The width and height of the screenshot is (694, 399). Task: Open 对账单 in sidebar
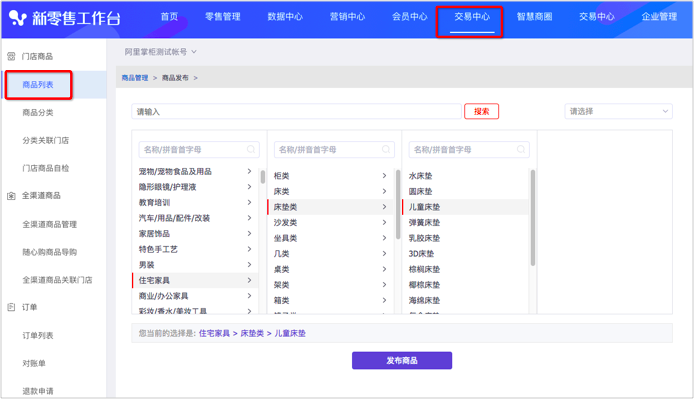(34, 364)
